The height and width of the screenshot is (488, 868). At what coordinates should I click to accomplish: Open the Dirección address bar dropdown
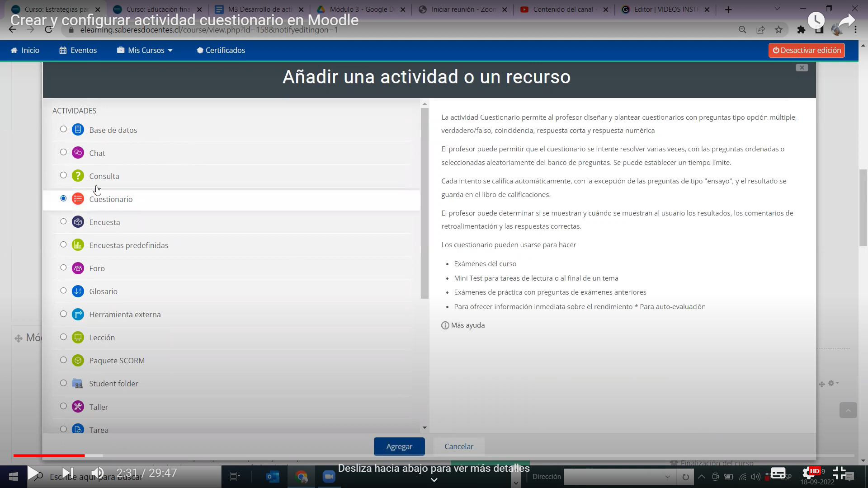(x=668, y=477)
